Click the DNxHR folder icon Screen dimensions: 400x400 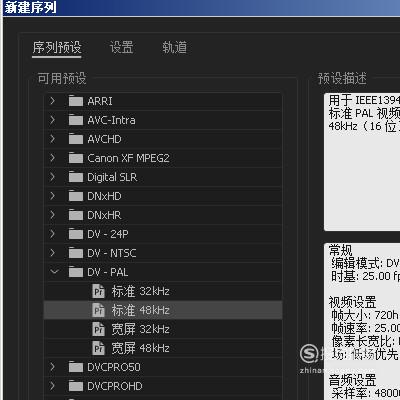tap(76, 215)
